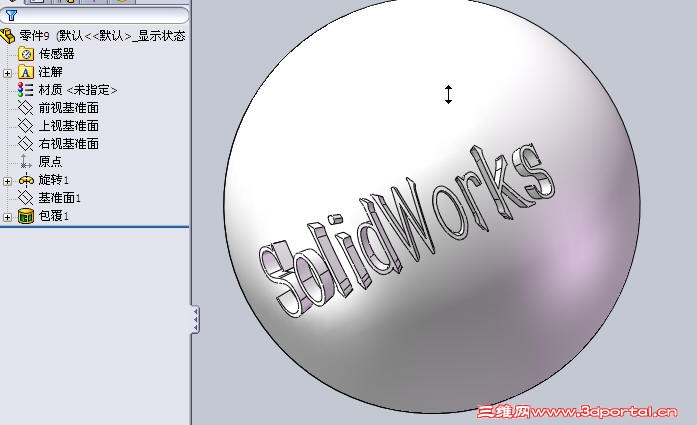Select the 旋转1 feature text
697x425 pixels.
53,180
